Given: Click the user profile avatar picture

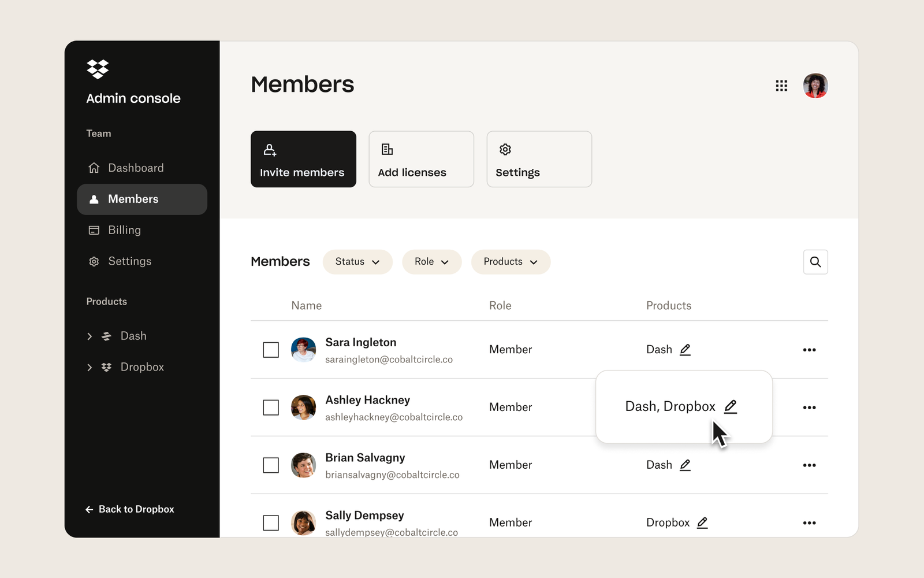Looking at the screenshot, I should click(815, 86).
